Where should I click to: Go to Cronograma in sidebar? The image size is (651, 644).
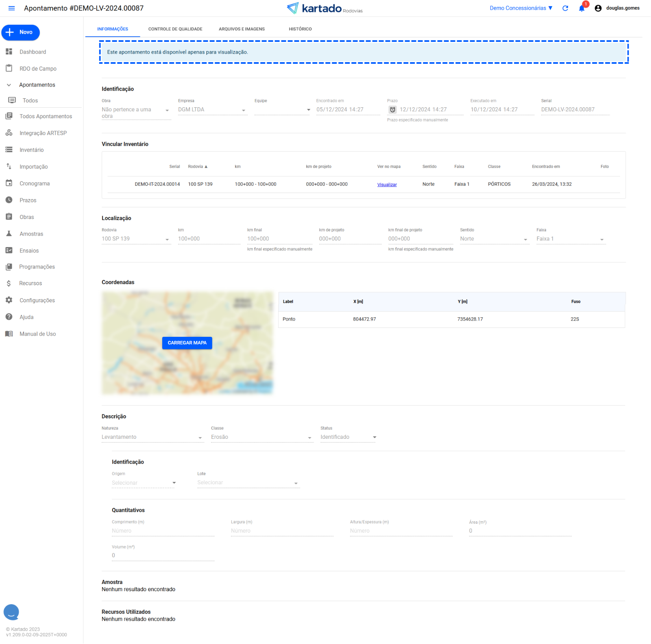click(35, 184)
